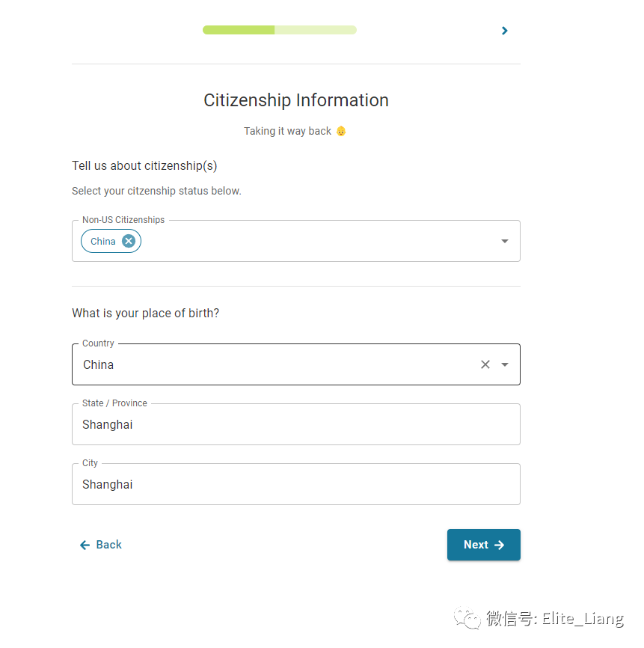Viewport: 644px width, 648px height.
Task: Click the WeChat logo watermark
Action: (470, 619)
